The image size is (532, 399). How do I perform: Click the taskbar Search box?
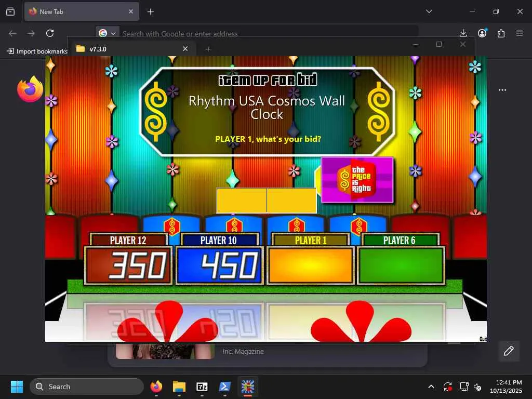pos(87,387)
